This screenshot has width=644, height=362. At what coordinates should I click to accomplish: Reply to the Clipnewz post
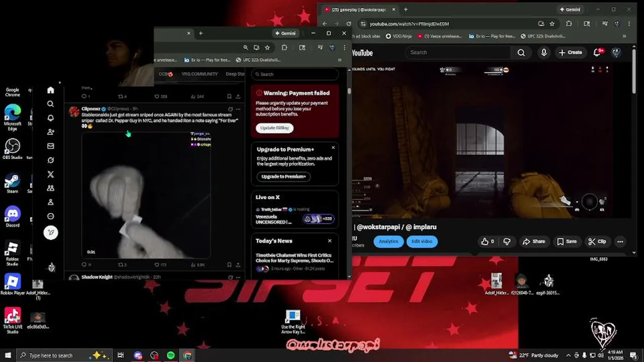click(x=85, y=264)
